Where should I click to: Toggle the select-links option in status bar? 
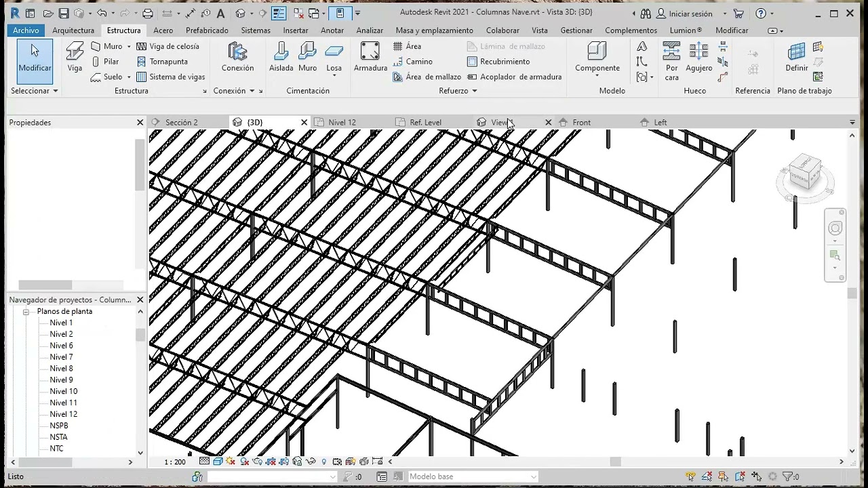[691, 476]
